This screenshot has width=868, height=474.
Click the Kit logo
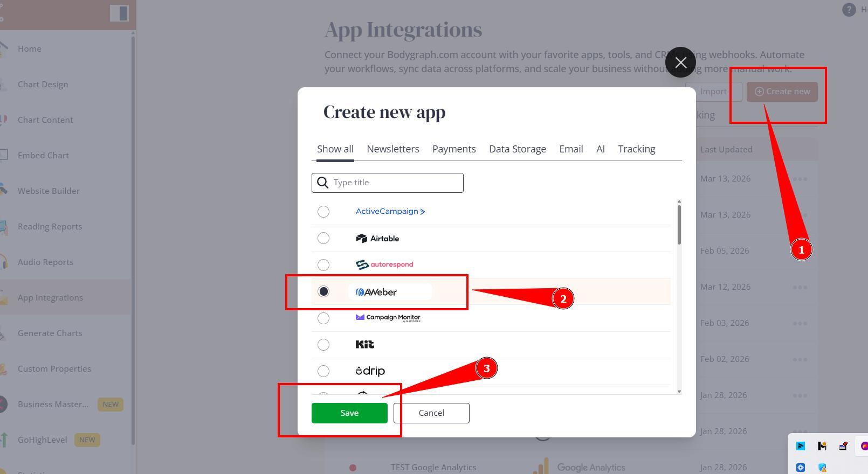coord(365,345)
